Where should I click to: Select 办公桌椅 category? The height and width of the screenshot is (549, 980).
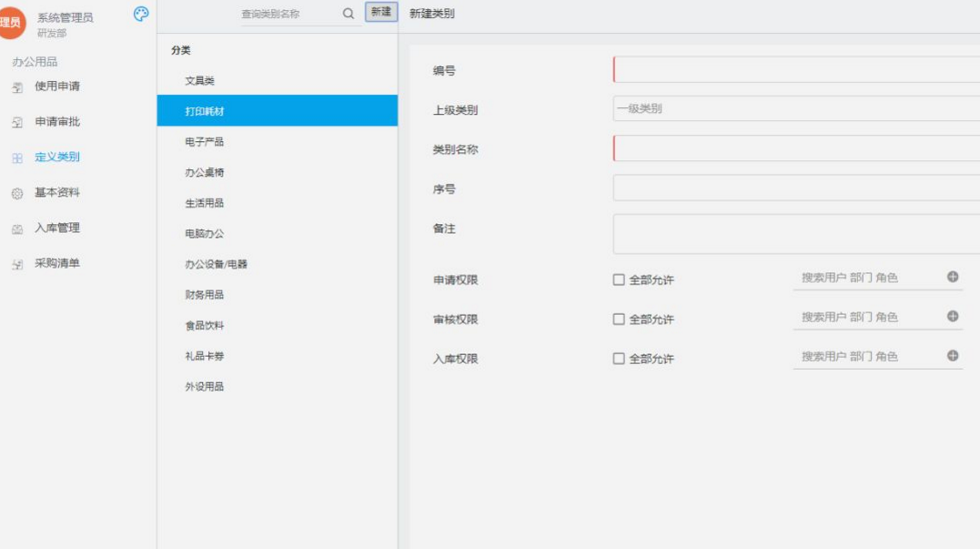[277, 173]
